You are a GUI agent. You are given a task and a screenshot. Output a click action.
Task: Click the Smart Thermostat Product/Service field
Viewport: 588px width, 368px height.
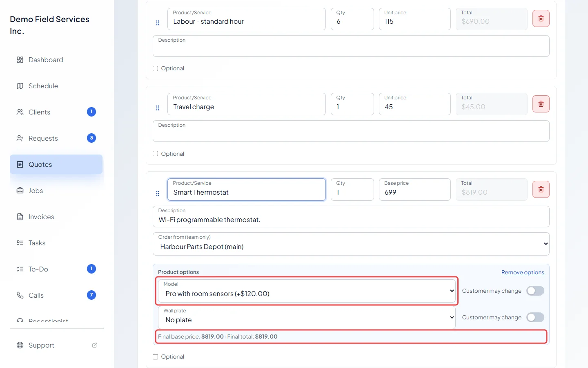coord(247,189)
